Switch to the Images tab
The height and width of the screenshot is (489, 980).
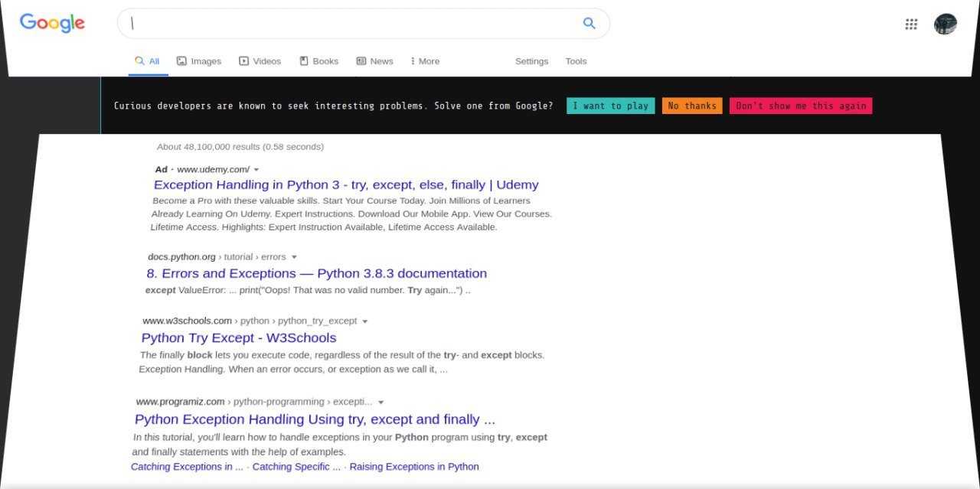(x=199, y=61)
